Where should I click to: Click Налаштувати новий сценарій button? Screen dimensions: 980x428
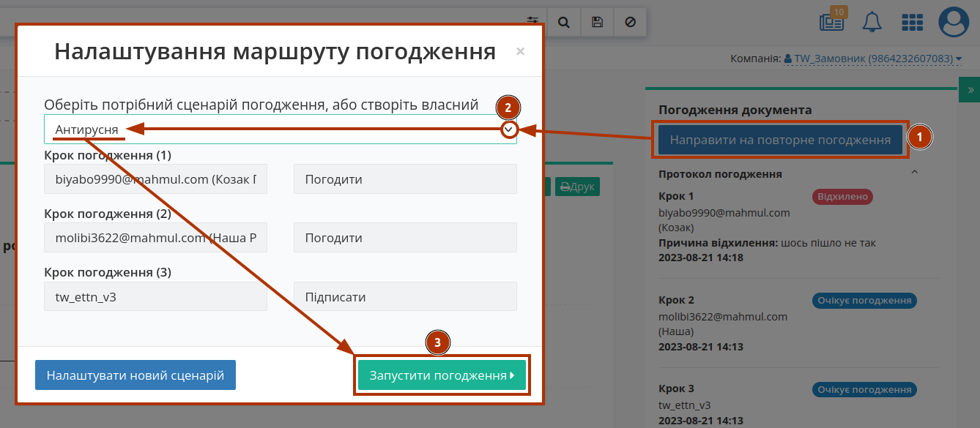tap(136, 375)
